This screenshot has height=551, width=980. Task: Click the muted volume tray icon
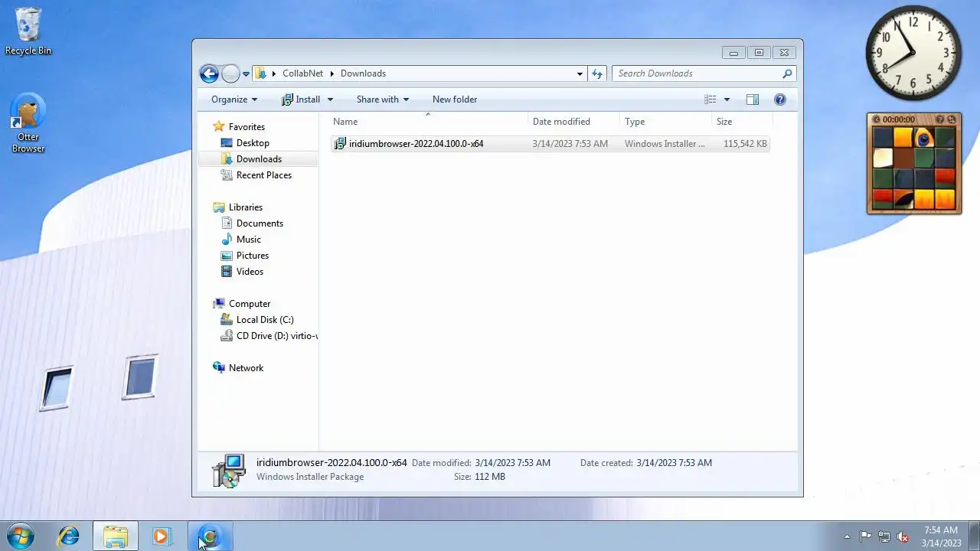point(903,536)
